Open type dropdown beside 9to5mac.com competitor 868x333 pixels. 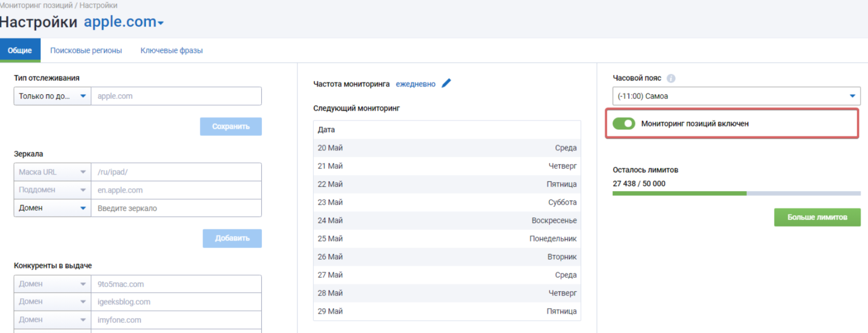52,284
